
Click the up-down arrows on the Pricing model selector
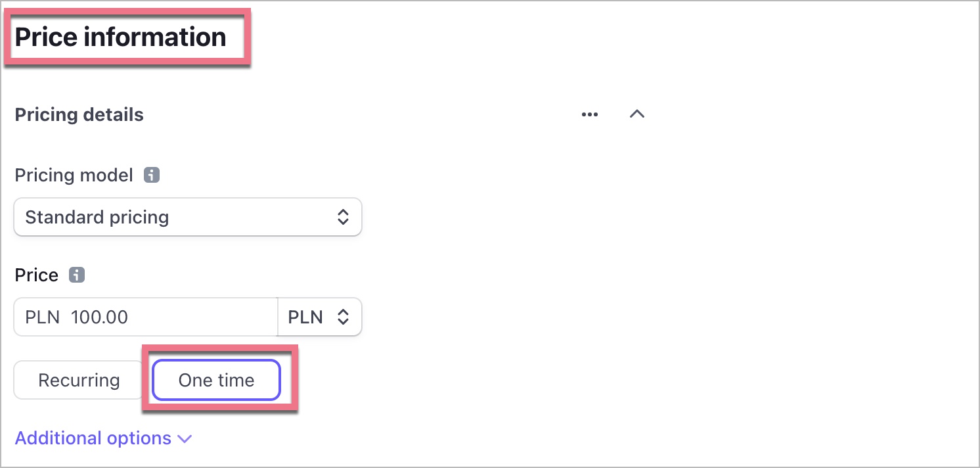pos(343,218)
